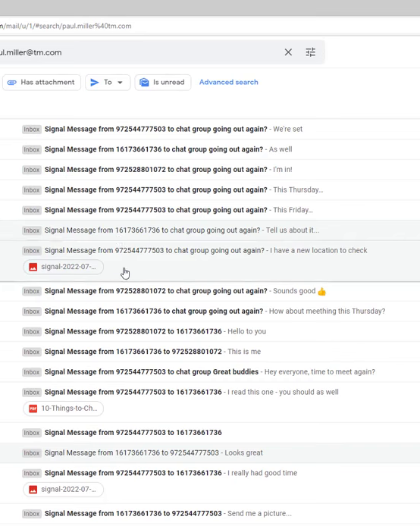
Task: Click Inbox label on "Send me a picture" email
Action: point(32,514)
